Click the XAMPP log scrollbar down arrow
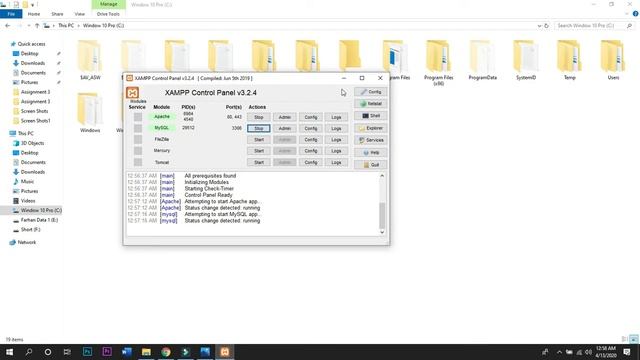This screenshot has width=640, height=360. coord(382,232)
